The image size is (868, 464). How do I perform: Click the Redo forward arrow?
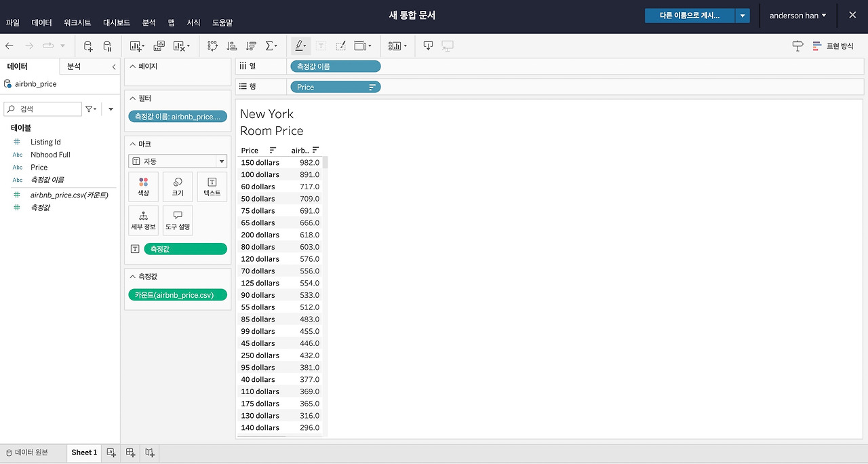pyautogui.click(x=28, y=46)
